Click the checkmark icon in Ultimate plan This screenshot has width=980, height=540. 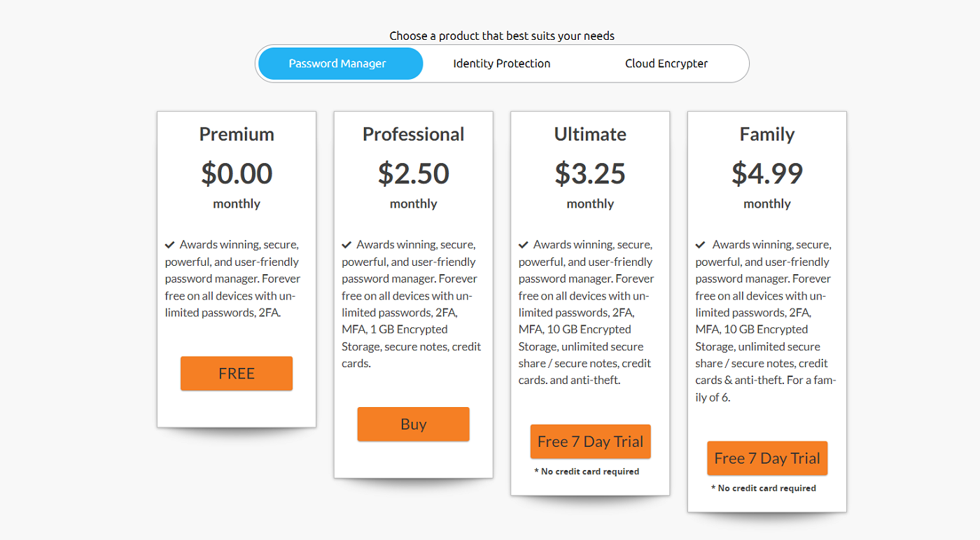click(x=524, y=245)
